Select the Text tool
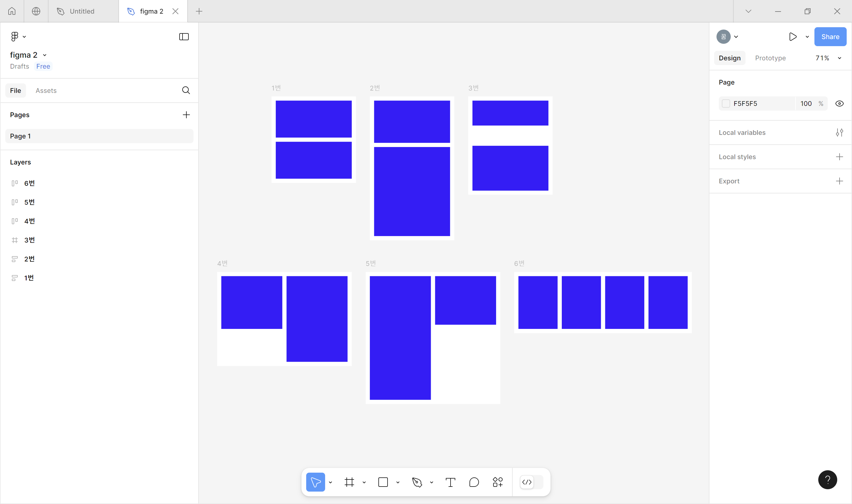852x504 pixels. (x=450, y=482)
